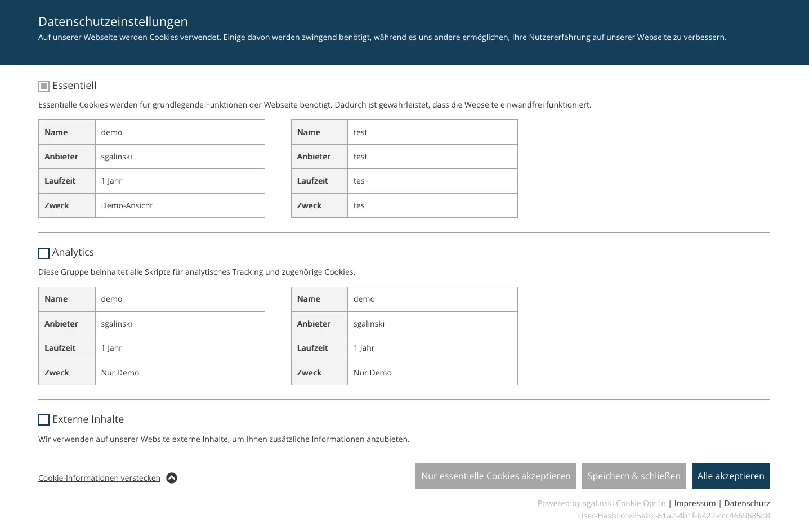The width and height of the screenshot is (809, 532).
Task: Collapse cookie details via the circular arrow icon
Action: [172, 477]
